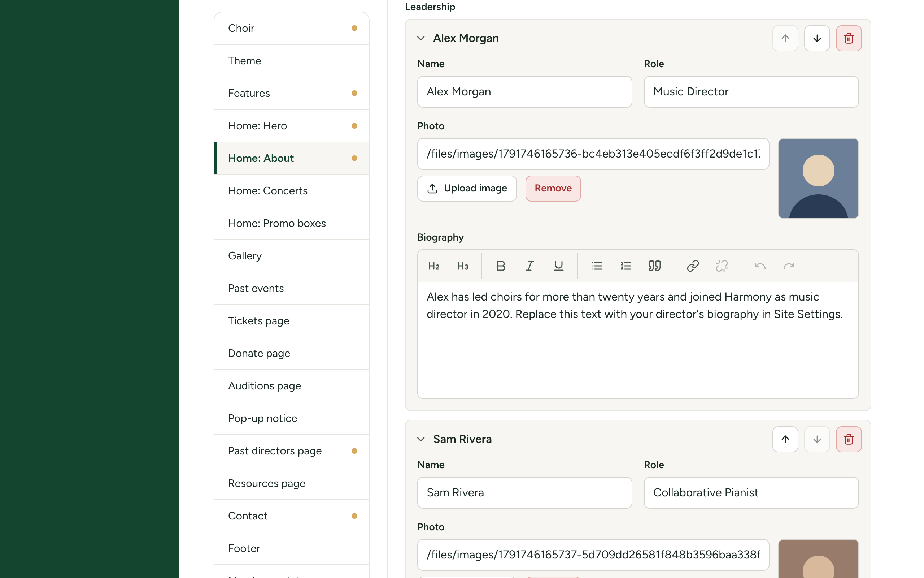Open Donate page settings
Image resolution: width=924 pixels, height=578 pixels.
click(292, 353)
